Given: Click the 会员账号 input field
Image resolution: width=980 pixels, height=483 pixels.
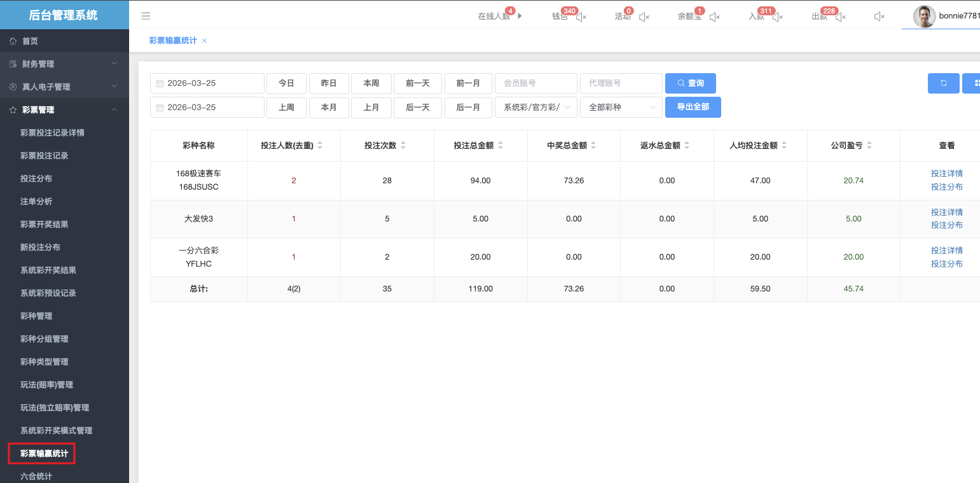Looking at the screenshot, I should [535, 83].
